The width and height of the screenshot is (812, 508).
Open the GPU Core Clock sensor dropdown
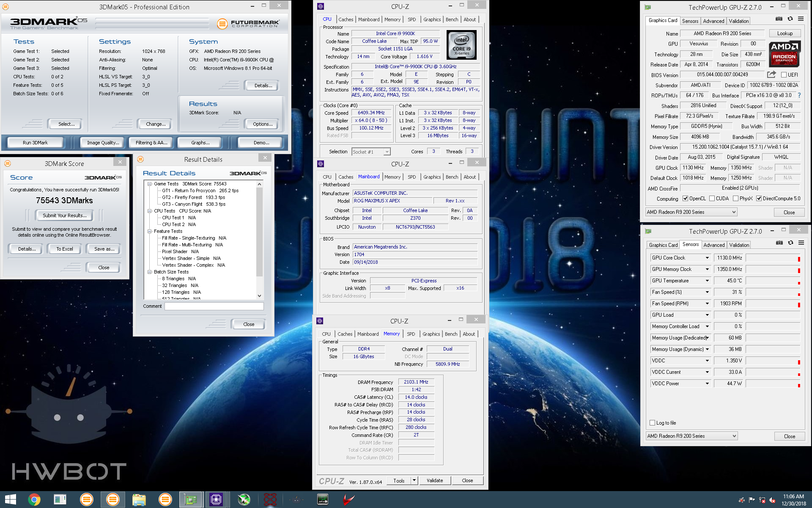tap(707, 258)
